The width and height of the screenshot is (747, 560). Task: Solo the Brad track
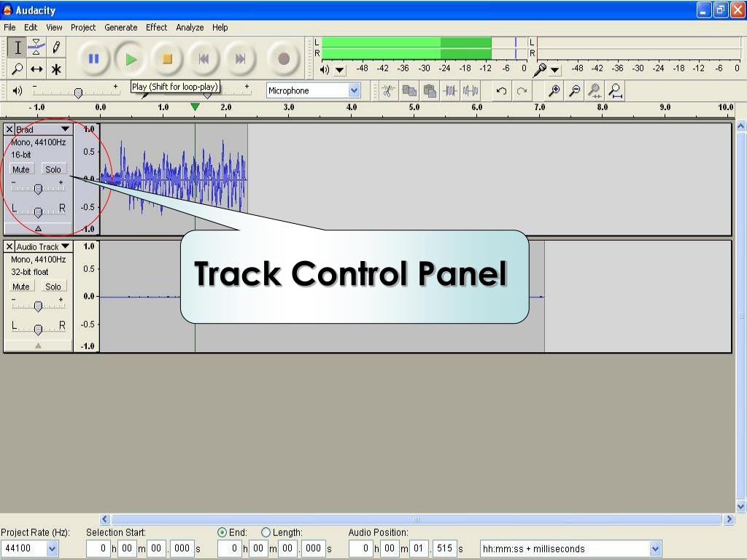(x=53, y=169)
